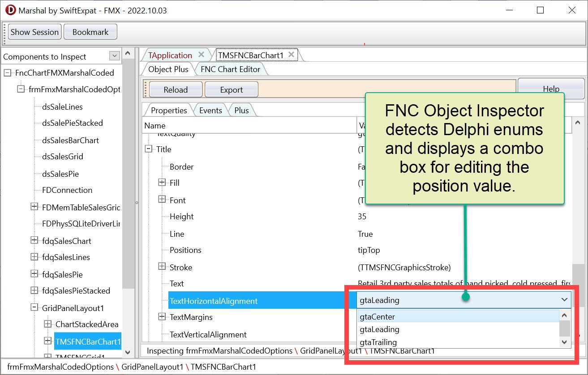Image resolution: width=588 pixels, height=375 pixels.
Task: Select TMSFNCBarChart1 in component tree
Action: click(88, 341)
